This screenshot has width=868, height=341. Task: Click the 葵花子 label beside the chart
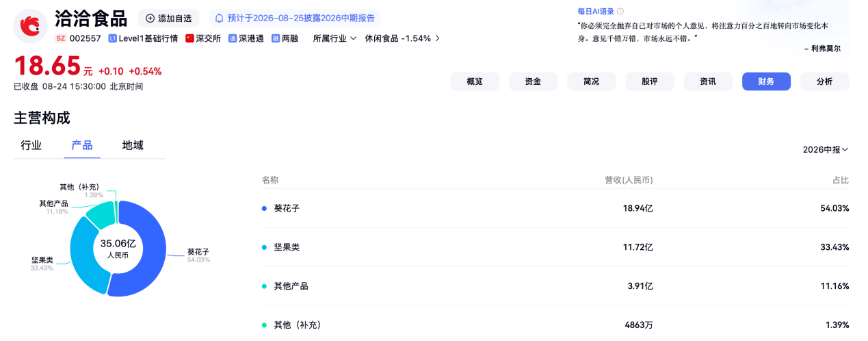coord(198,252)
